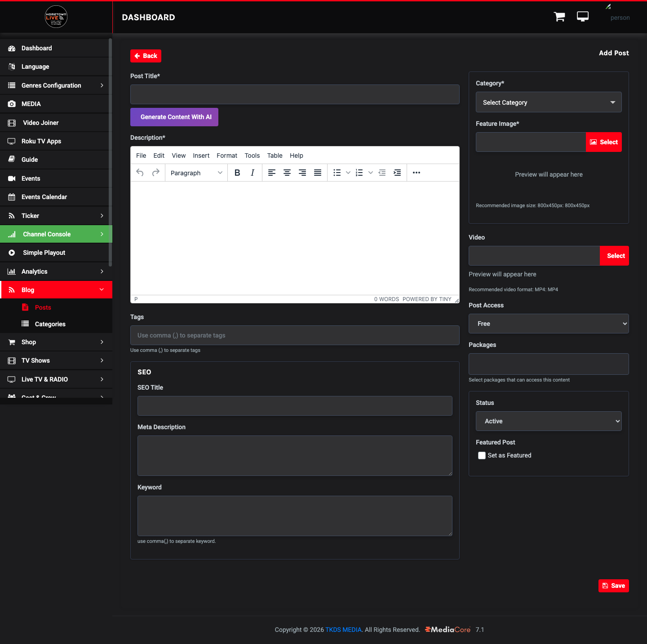The height and width of the screenshot is (644, 647).
Task: Collapse the Blog submenu
Action: pyautogui.click(x=102, y=290)
